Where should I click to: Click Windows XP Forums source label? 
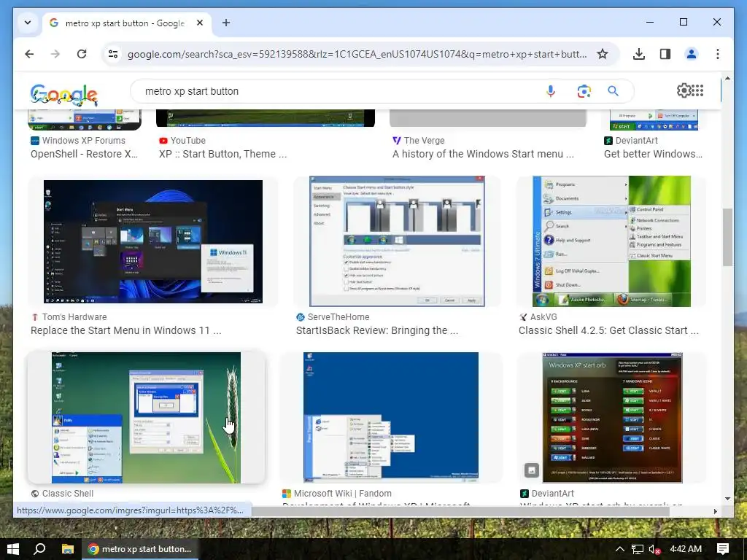point(83,141)
